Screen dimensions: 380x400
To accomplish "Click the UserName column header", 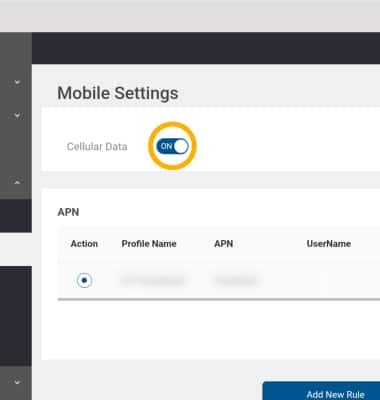I will (x=329, y=244).
